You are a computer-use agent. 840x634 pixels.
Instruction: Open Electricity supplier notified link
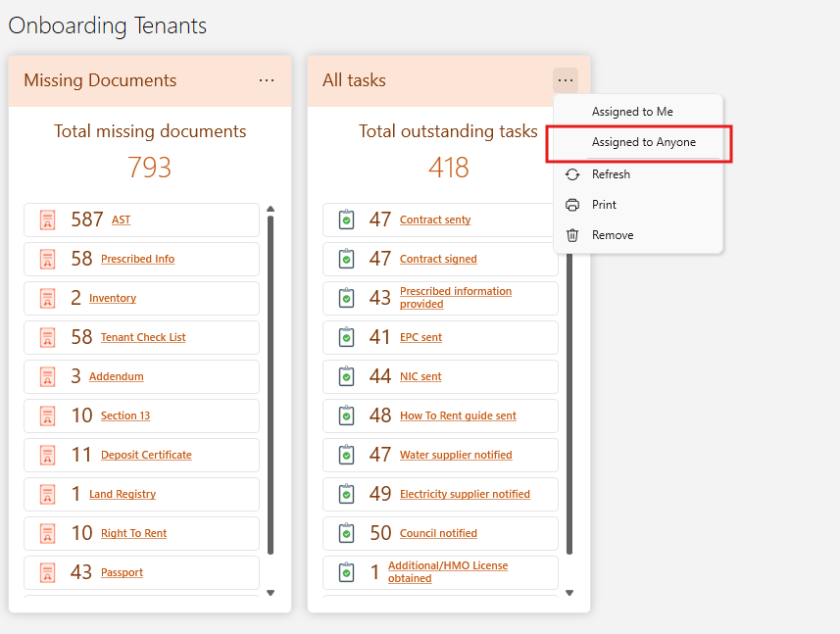coord(465,494)
